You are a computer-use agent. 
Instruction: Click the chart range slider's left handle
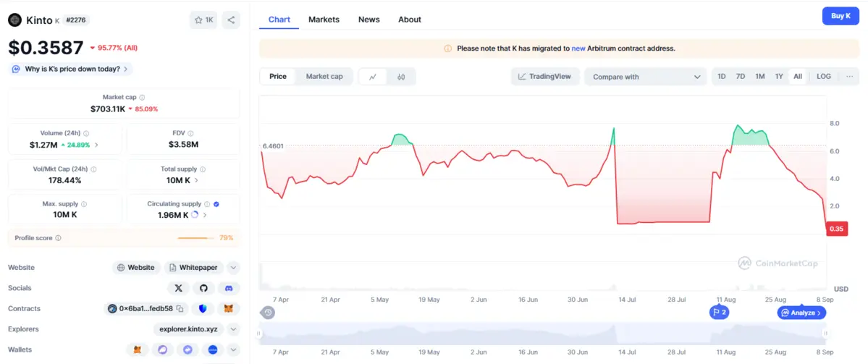(259, 334)
